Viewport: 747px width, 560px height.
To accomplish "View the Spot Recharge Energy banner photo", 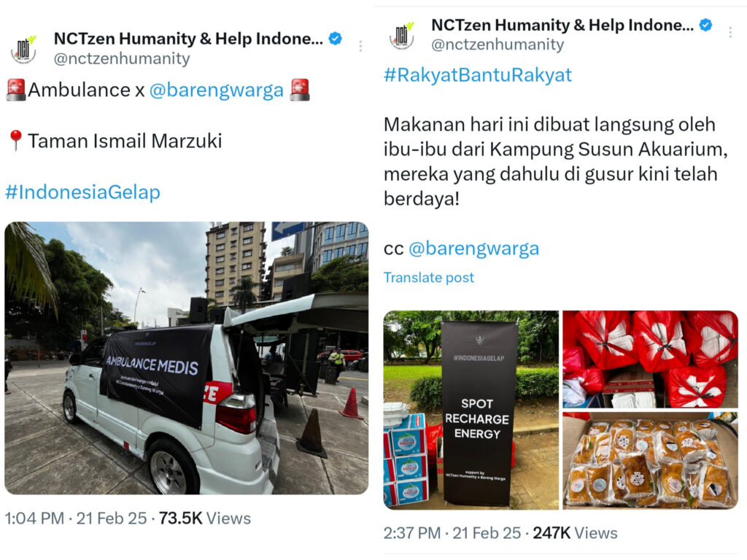I will [471, 410].
